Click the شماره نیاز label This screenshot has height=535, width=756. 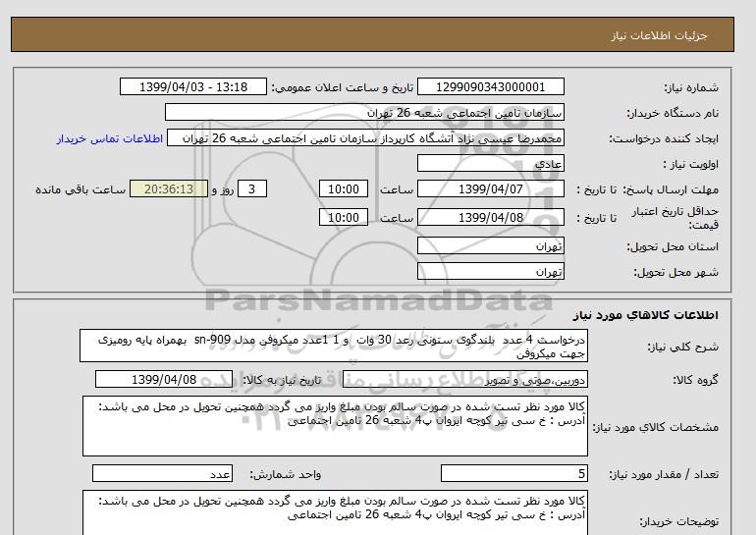point(691,87)
